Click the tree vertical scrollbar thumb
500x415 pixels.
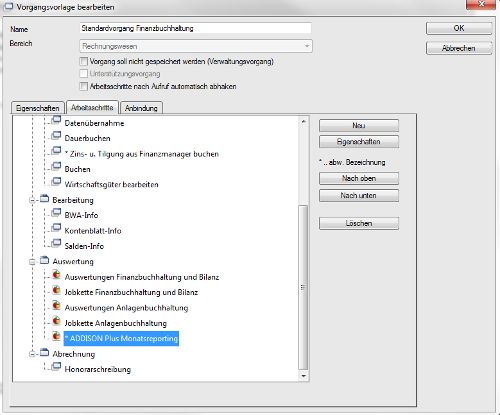(303, 287)
